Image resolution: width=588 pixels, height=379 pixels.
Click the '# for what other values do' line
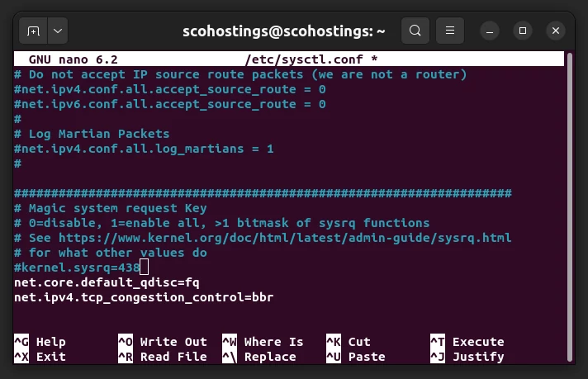[x=111, y=253]
